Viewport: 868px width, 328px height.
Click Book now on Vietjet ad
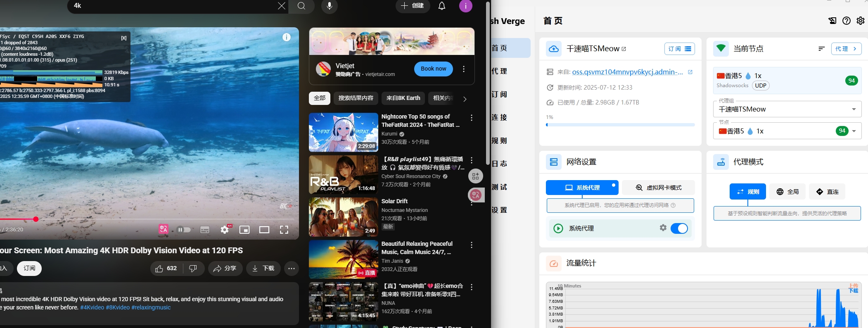coord(434,69)
